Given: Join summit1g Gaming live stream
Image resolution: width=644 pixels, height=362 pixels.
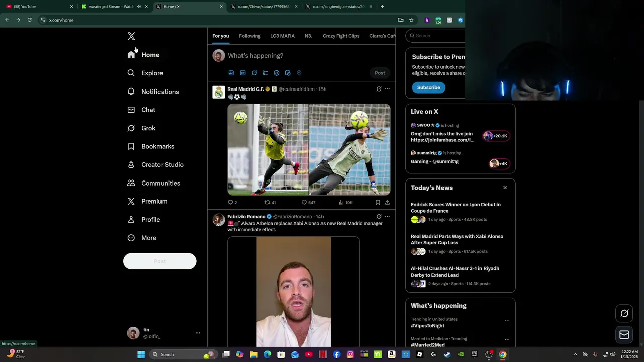Looking at the screenshot, I should tap(460, 159).
